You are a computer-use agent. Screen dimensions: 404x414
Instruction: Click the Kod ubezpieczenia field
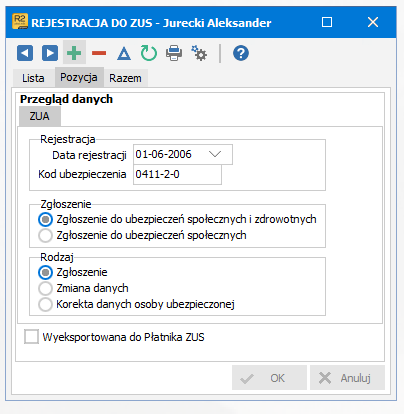coord(177,174)
